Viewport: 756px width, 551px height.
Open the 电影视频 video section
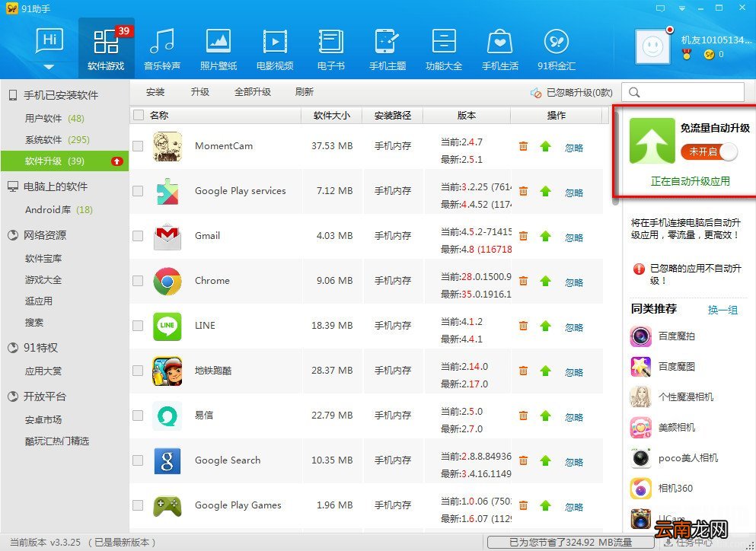click(275, 48)
